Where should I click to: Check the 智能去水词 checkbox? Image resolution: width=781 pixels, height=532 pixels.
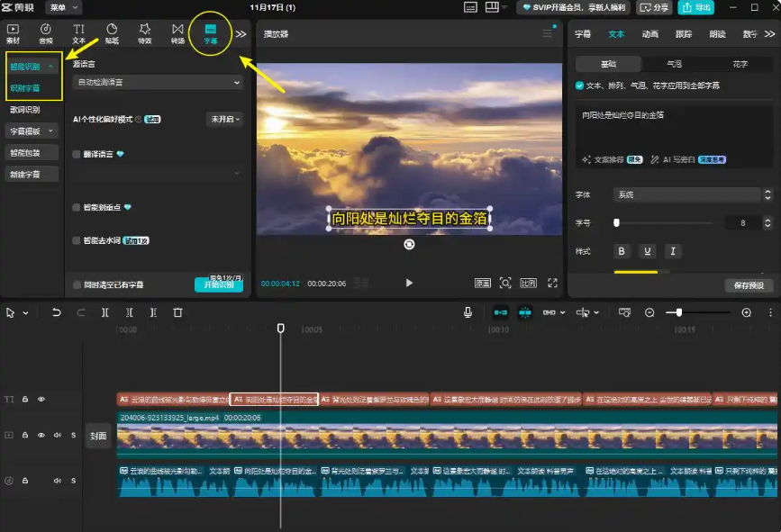tap(77, 240)
